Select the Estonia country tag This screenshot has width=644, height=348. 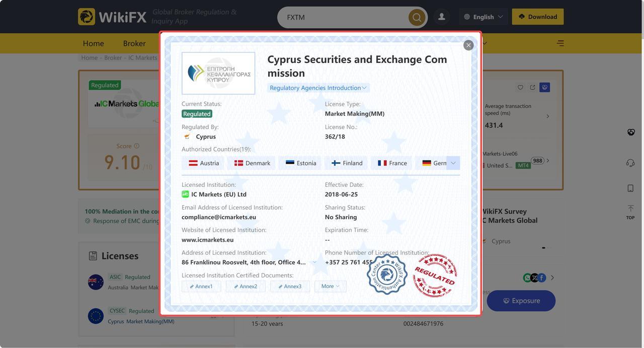point(300,163)
